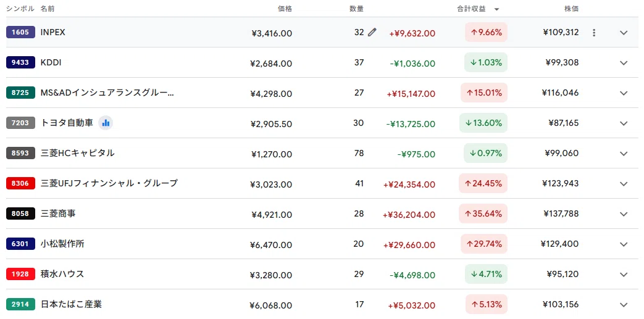Open the MS&ADインシュアランスグルー… name
This screenshot has height=319, width=644.
pyautogui.click(x=107, y=93)
